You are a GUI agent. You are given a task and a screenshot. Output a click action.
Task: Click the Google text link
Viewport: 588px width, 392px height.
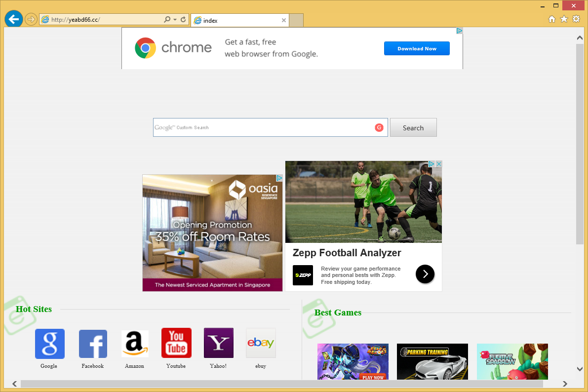49,366
